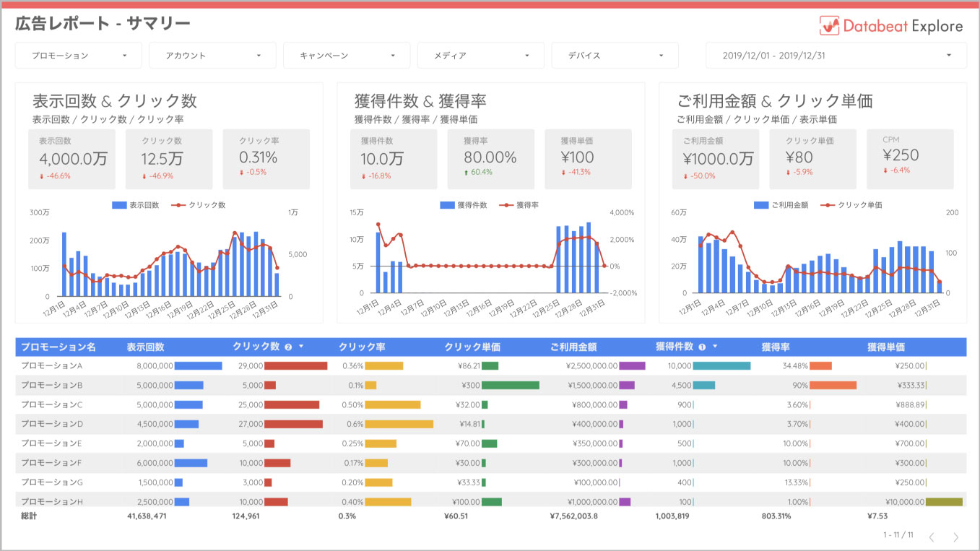Image resolution: width=980 pixels, height=551 pixels.
Task: Open the プロモーション filter dropdown
Action: coord(79,56)
